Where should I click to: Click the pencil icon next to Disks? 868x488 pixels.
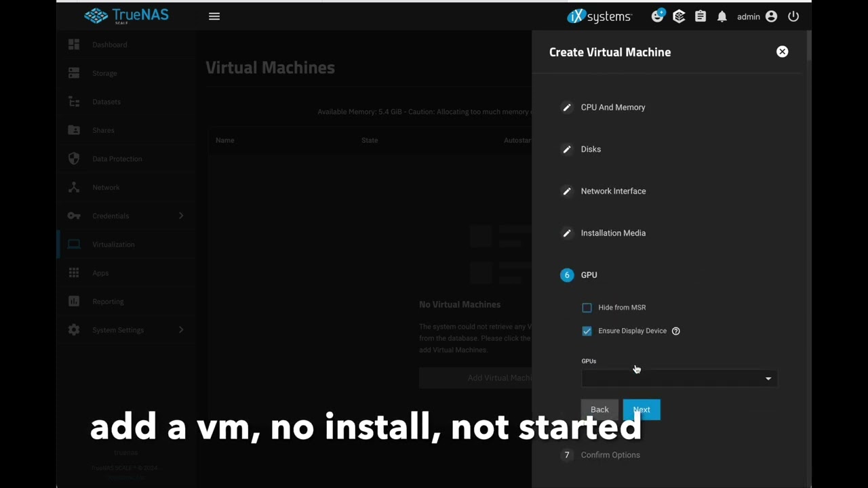pos(567,149)
